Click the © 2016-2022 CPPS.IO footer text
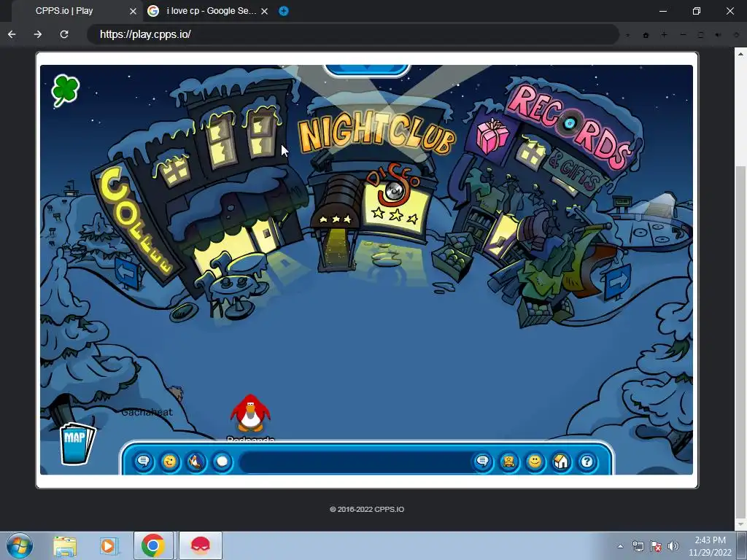This screenshot has width=747, height=560. click(x=367, y=509)
